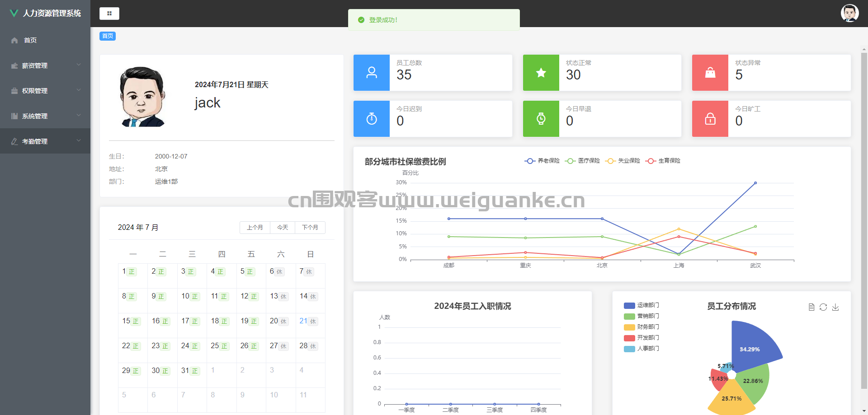The image size is (868, 415).
Task: Select calendar day 15
Action: click(x=133, y=326)
